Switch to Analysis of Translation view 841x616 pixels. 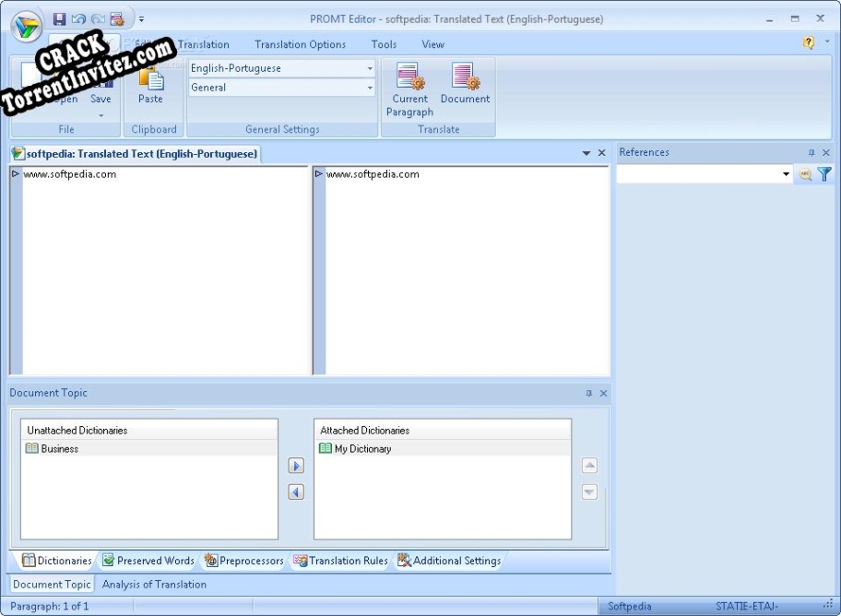[154, 584]
